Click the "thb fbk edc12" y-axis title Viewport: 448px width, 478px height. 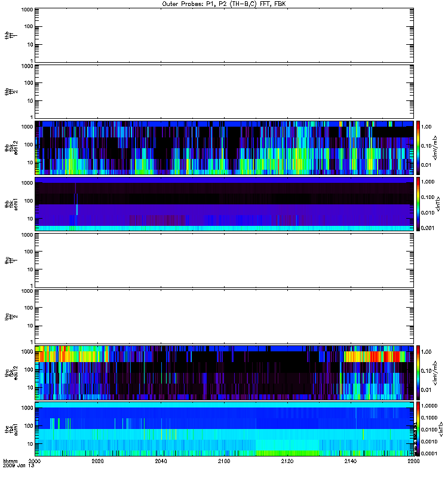(11, 148)
